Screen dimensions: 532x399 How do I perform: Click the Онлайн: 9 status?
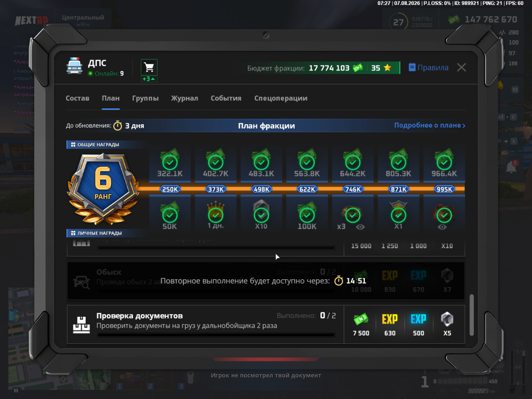[106, 73]
